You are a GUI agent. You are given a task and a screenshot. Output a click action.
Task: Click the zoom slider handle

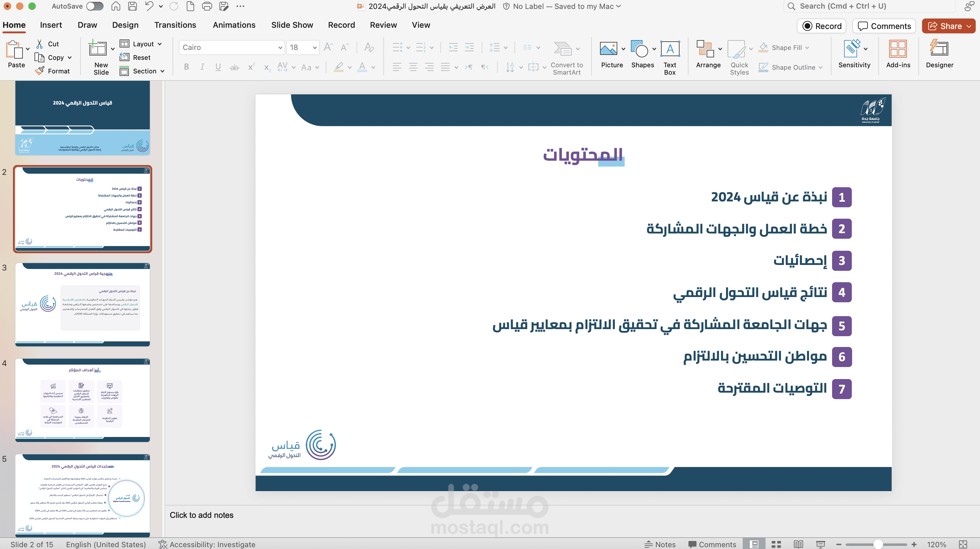pos(878,544)
